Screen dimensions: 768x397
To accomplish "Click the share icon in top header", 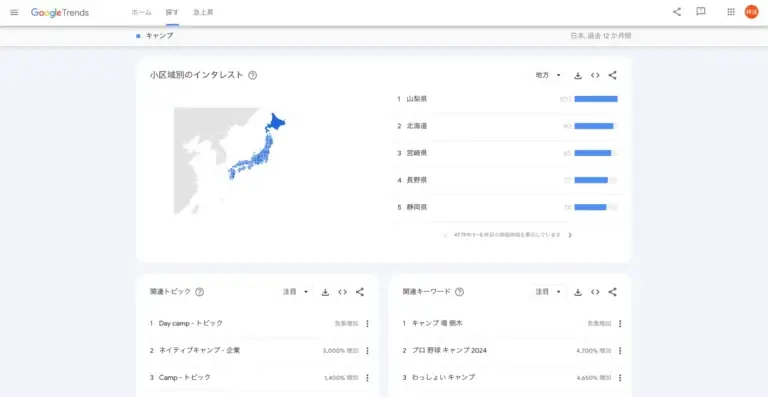I will coord(677,12).
